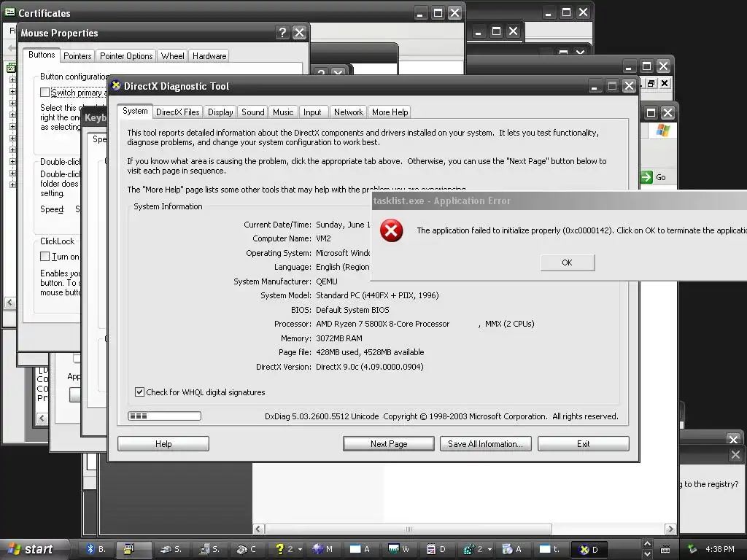Click the Help button in DxDiag

point(163,444)
